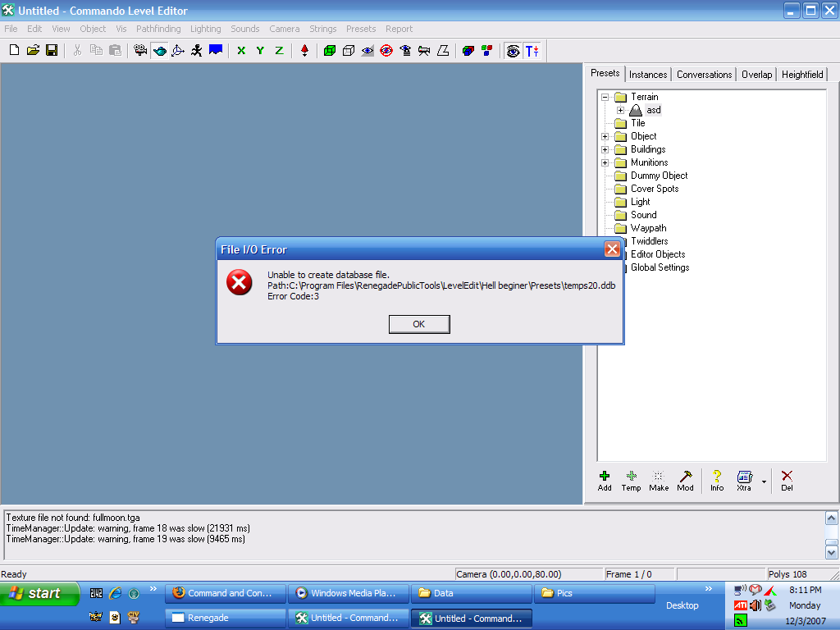The width and height of the screenshot is (840, 630).
Task: Open the Pathfinding menu
Action: (x=159, y=29)
